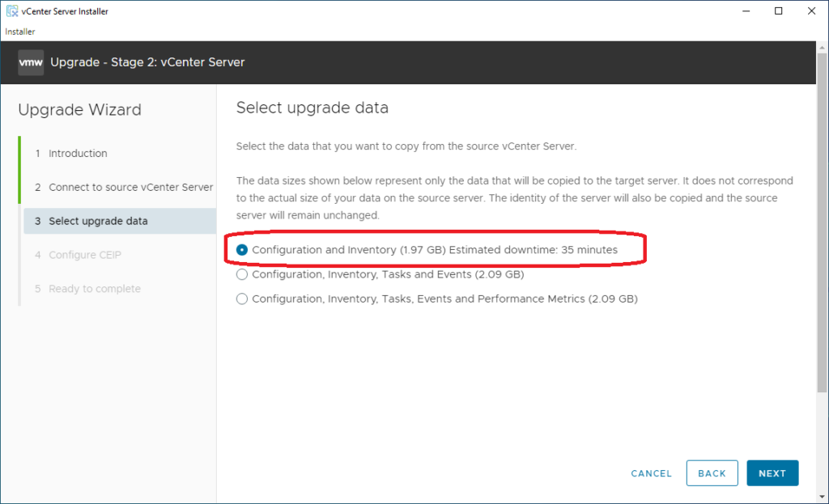The width and height of the screenshot is (829, 504).
Task: Open the Installer menu
Action: pos(19,32)
